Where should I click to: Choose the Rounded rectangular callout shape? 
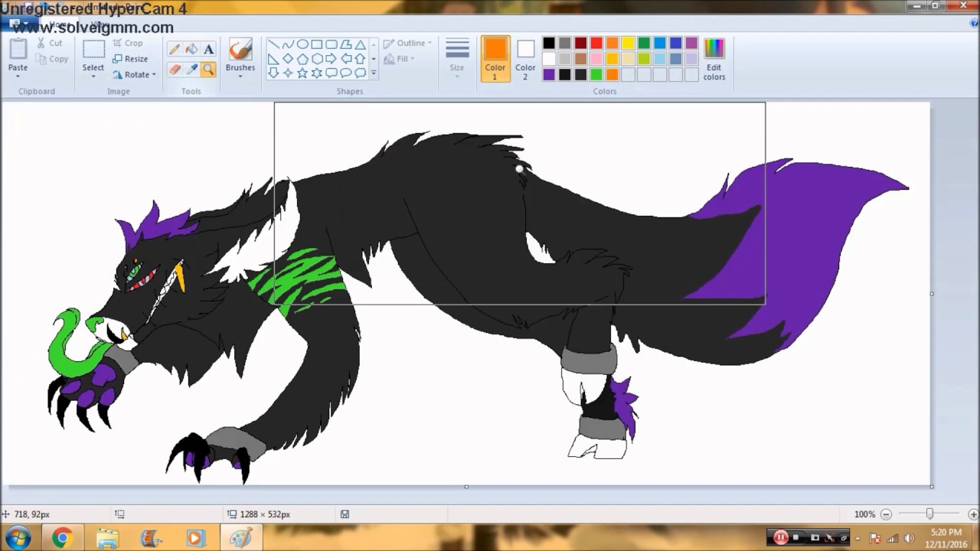(332, 73)
